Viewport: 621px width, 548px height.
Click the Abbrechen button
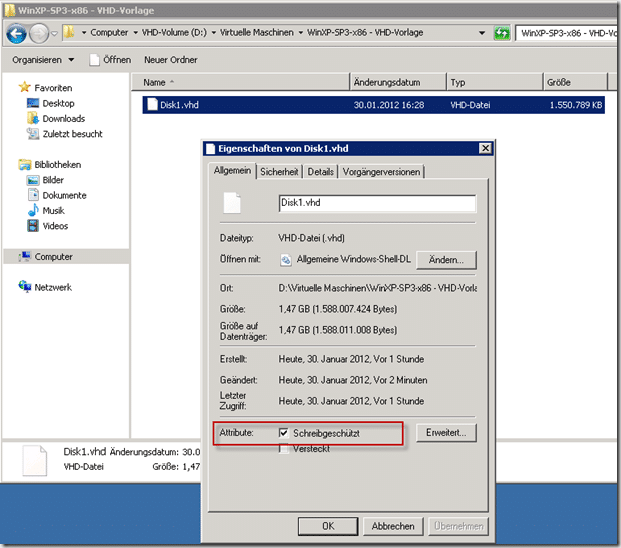393,526
